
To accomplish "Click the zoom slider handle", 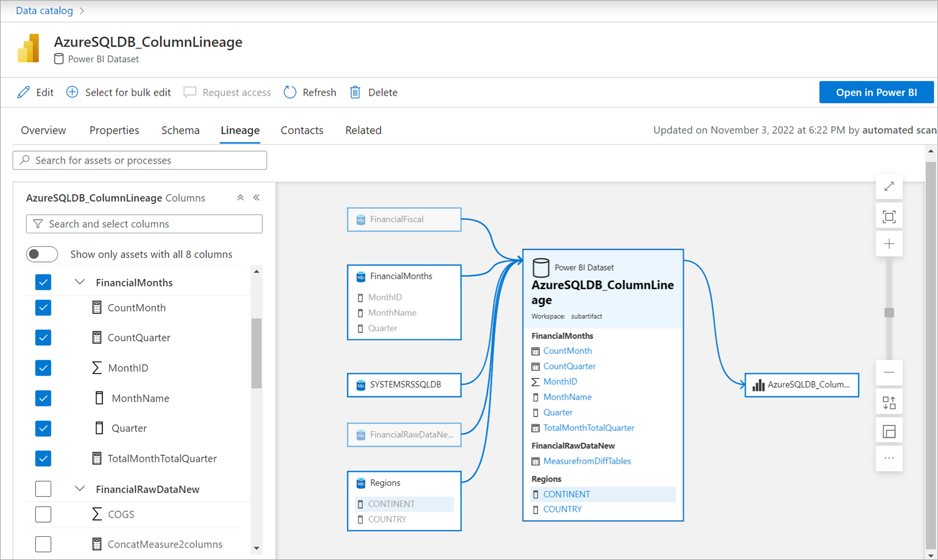I will (889, 313).
